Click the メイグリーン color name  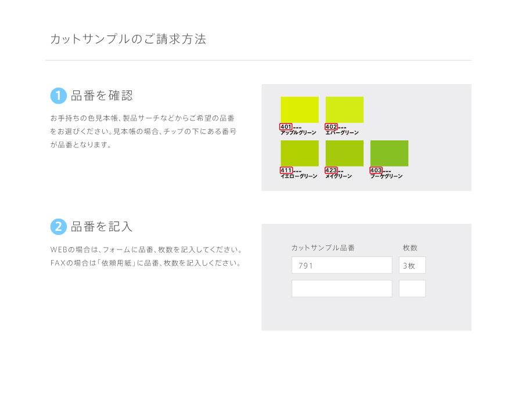tap(339, 176)
